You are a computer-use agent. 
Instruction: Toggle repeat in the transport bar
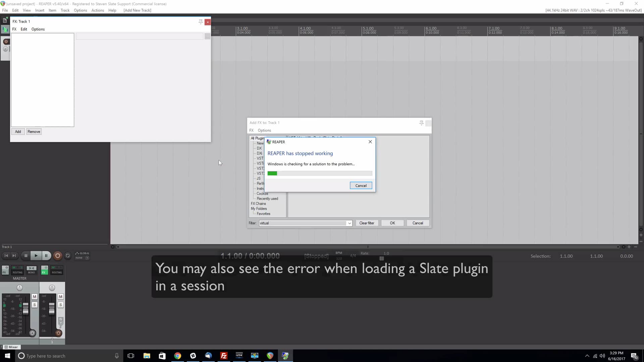68,256
